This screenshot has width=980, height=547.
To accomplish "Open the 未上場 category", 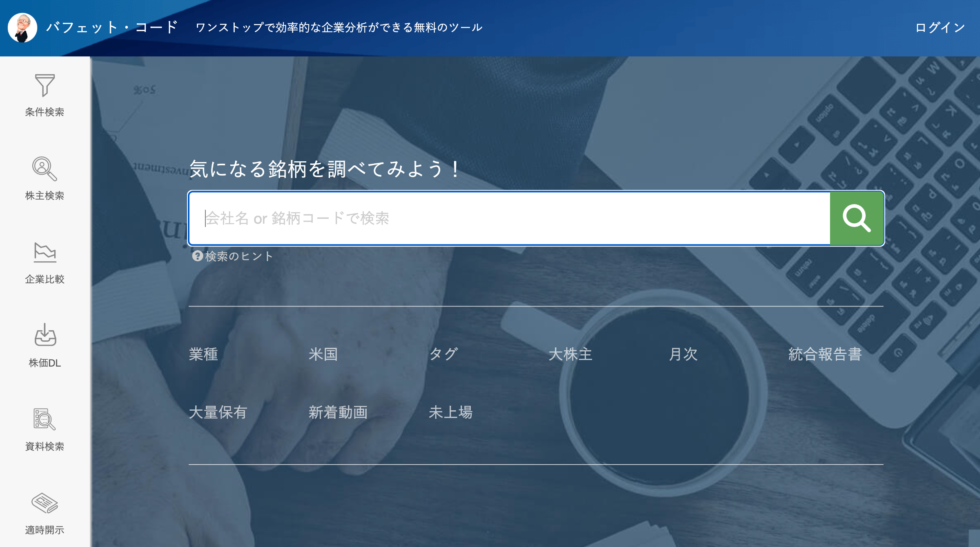I will coord(451,412).
